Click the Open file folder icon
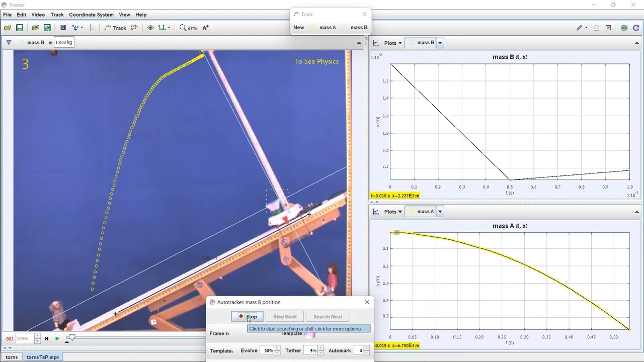Screen dimensions: 644x362 click(x=8, y=28)
